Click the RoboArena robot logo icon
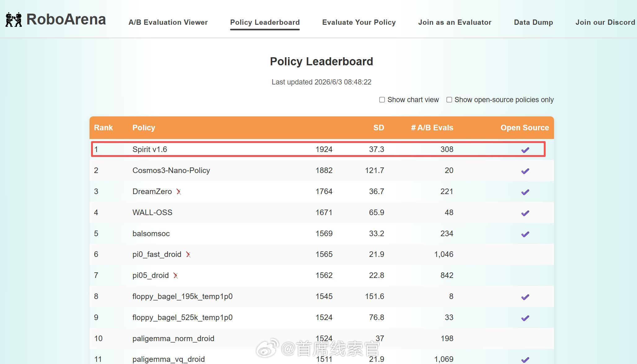This screenshot has height=364, width=637. tap(14, 19)
